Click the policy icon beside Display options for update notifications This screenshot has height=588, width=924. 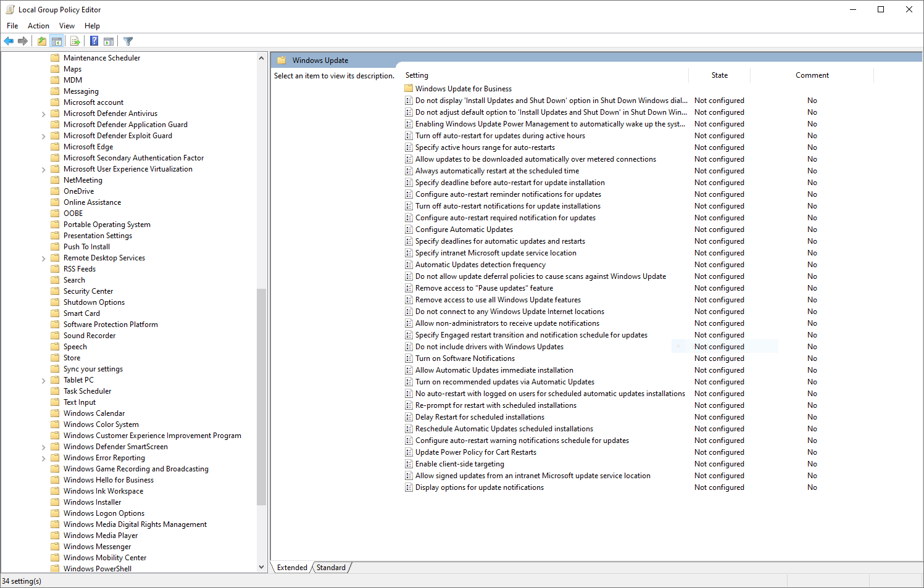pos(409,487)
